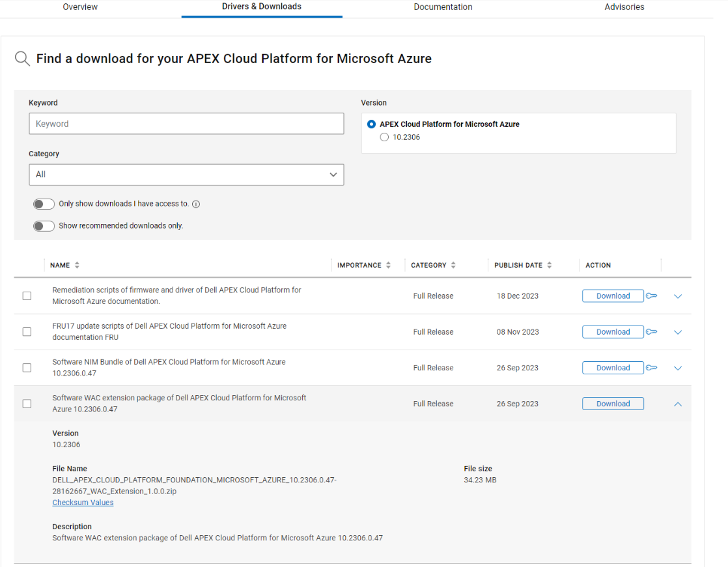
Task: Sort table by Name column arrows
Action: [77, 265]
